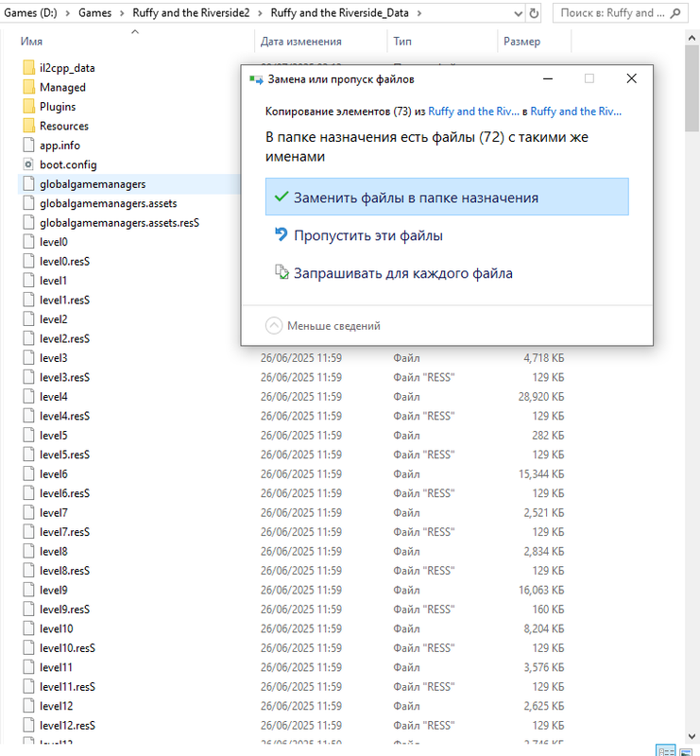700x756 pixels.
Task: Select file name level6
Action: pyautogui.click(x=54, y=474)
